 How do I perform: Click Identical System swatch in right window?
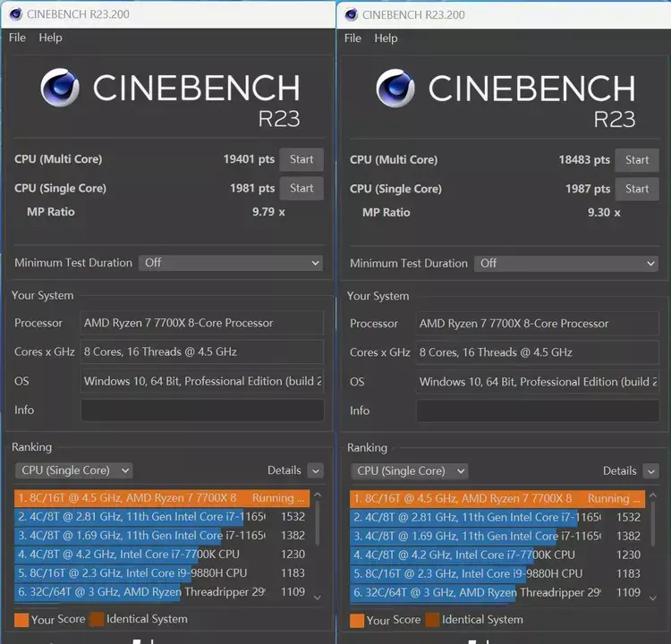pos(432,620)
